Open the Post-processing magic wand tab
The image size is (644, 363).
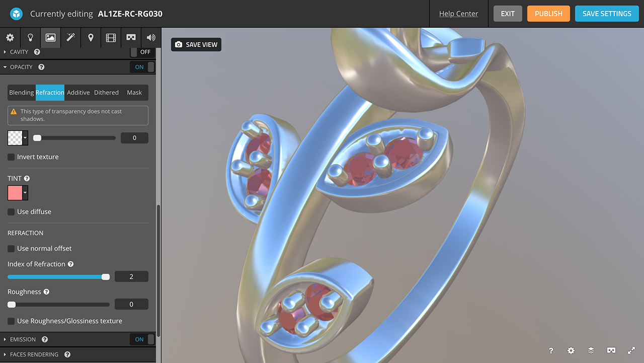point(70,38)
